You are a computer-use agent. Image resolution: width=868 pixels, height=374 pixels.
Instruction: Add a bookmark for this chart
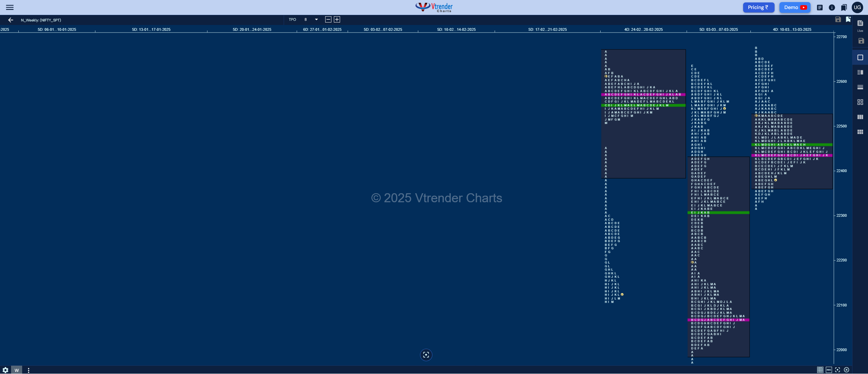click(848, 19)
